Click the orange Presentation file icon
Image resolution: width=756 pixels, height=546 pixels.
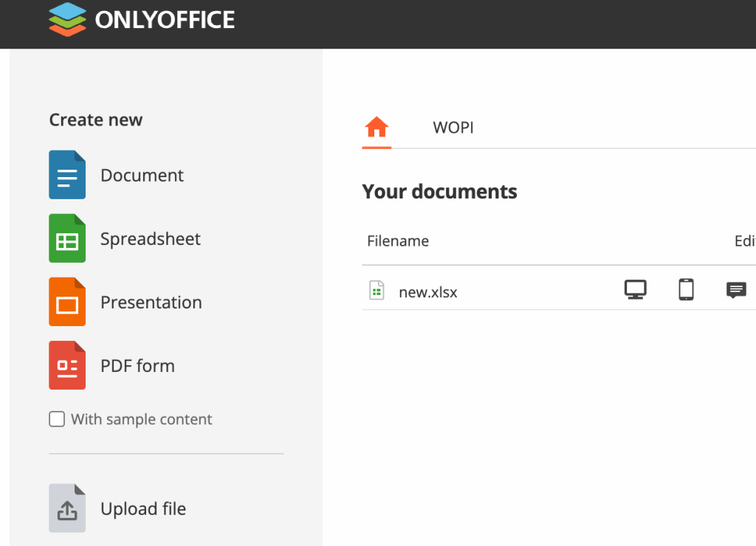pos(67,302)
